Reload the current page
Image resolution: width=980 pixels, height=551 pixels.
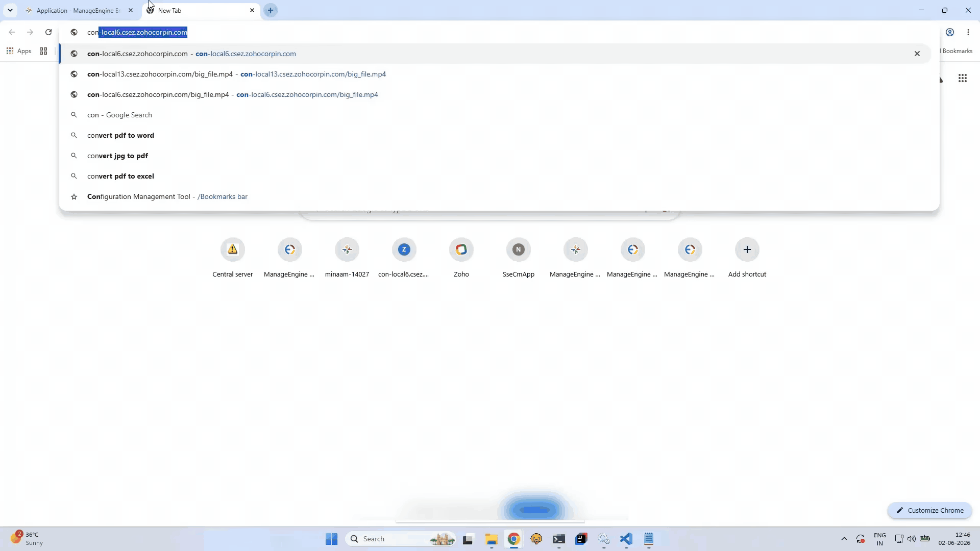click(48, 32)
